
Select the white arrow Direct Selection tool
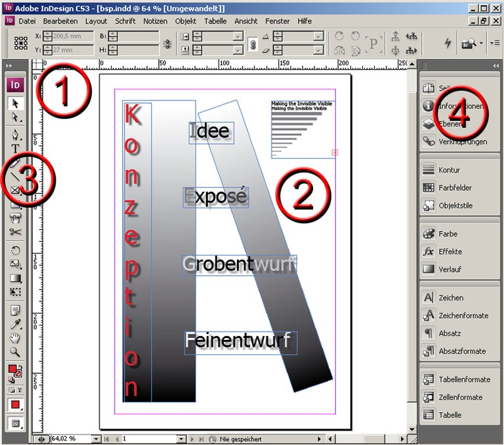pos(15,117)
